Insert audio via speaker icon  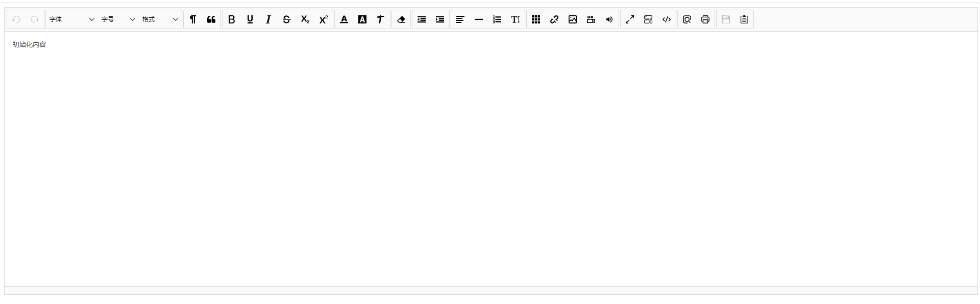click(609, 19)
